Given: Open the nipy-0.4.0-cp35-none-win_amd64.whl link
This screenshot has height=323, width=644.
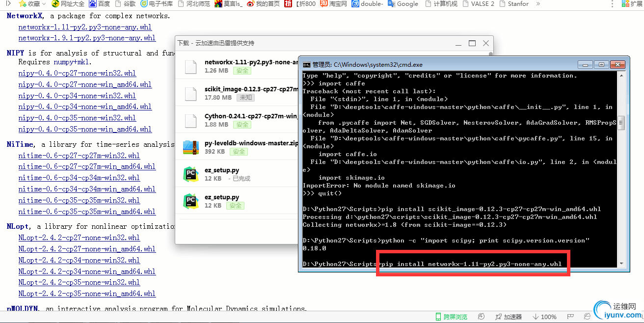Looking at the screenshot, I should 85,129.
